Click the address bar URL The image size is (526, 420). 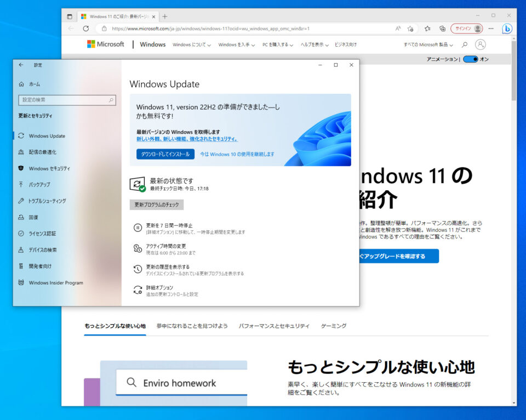coord(210,29)
